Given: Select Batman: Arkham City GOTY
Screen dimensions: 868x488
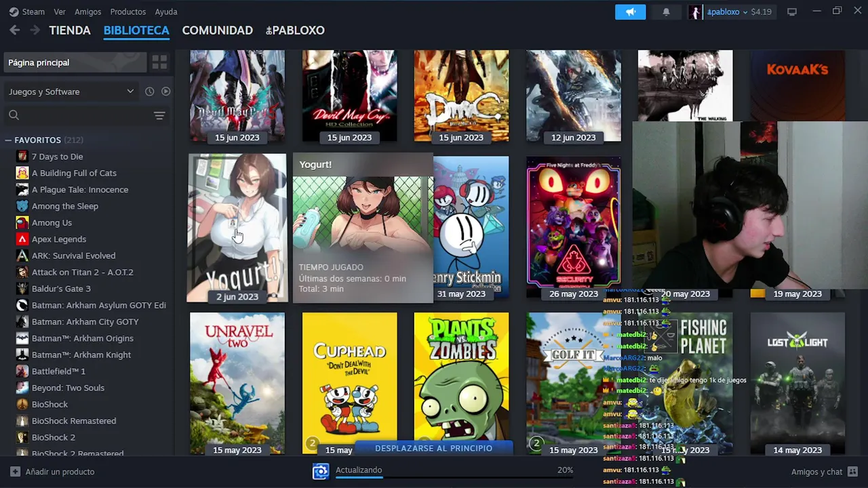Looking at the screenshot, I should pyautogui.click(x=85, y=322).
